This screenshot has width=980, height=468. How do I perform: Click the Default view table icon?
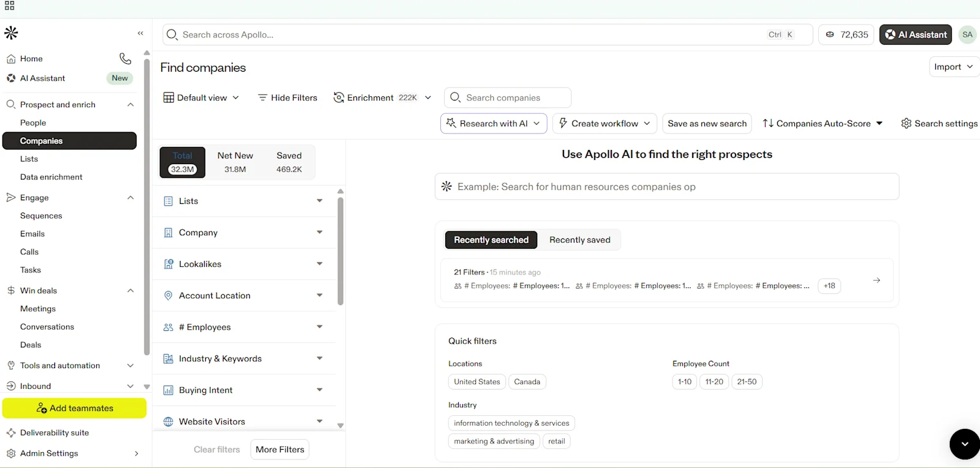pos(169,98)
